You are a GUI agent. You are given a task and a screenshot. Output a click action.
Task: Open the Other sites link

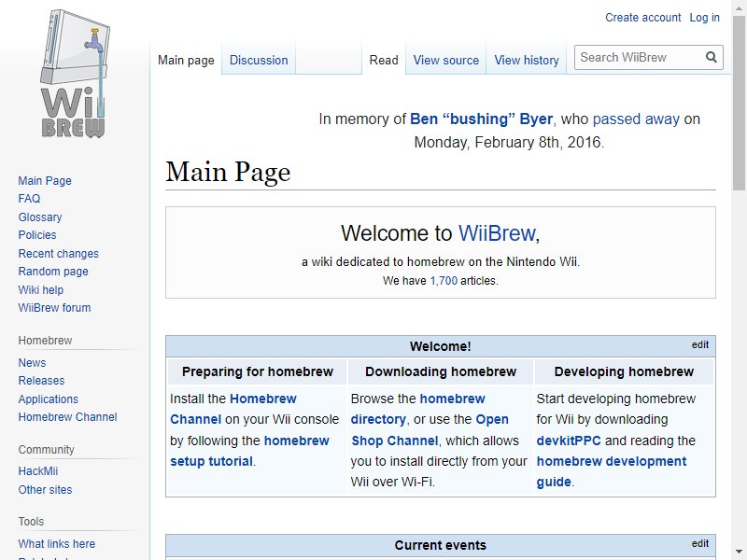click(x=45, y=490)
